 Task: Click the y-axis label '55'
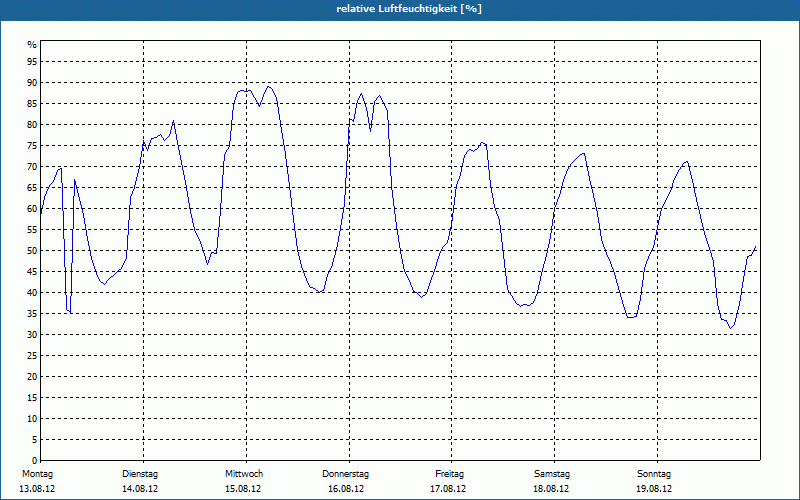tap(32, 230)
